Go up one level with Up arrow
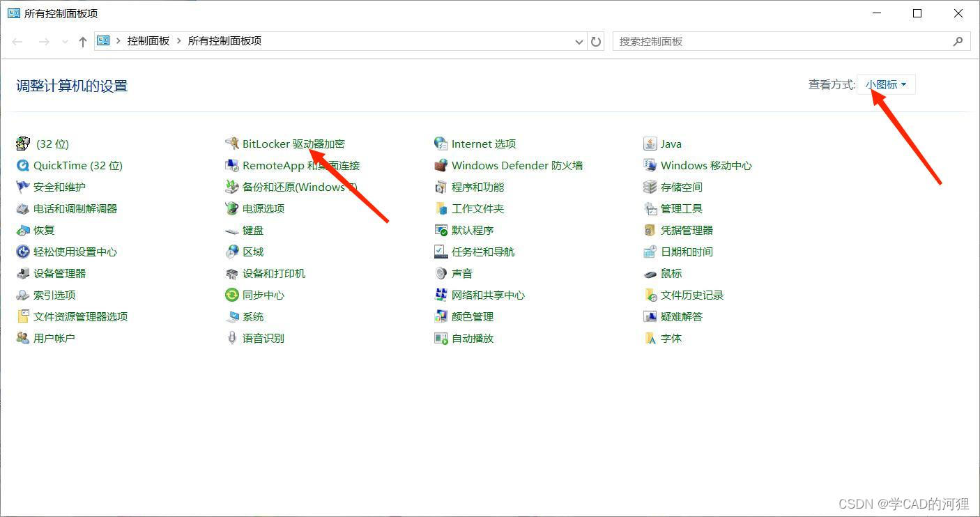 [x=83, y=42]
